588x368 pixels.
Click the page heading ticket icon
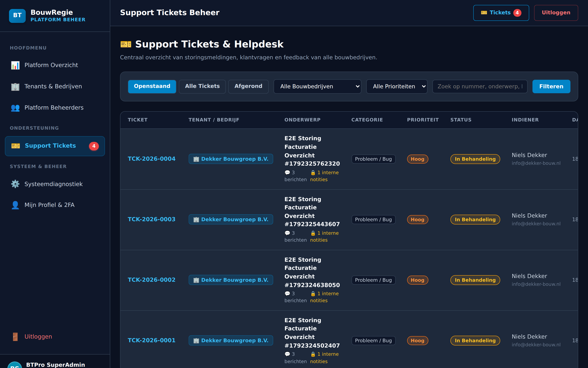pyautogui.click(x=126, y=44)
